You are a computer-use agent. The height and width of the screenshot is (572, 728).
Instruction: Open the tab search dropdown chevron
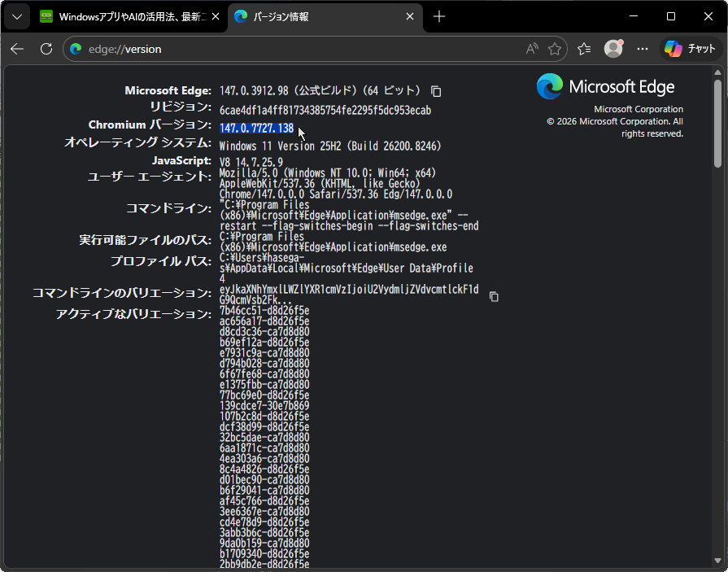coord(17,17)
